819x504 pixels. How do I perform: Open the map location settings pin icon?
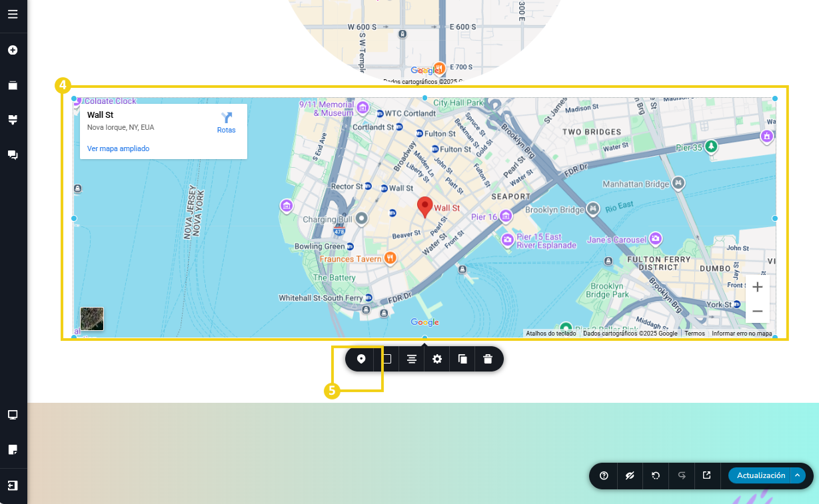[x=361, y=359]
